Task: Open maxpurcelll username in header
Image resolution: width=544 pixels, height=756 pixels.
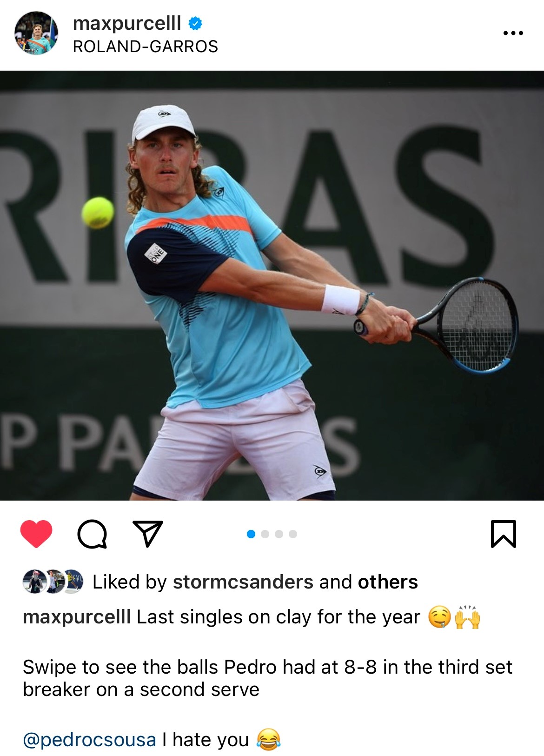Action: [127, 23]
